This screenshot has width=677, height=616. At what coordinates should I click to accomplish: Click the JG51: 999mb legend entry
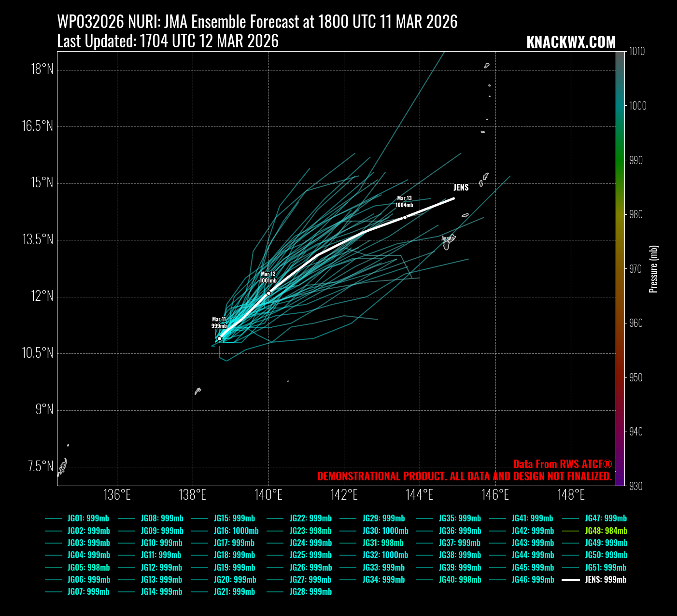[x=606, y=568]
